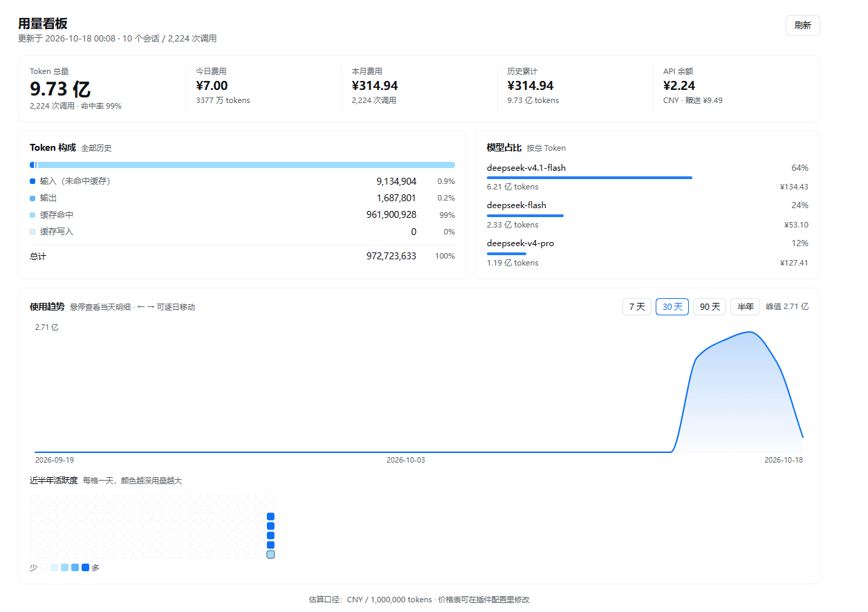
Task: Click the output count 1,687,801
Action: tap(396, 198)
